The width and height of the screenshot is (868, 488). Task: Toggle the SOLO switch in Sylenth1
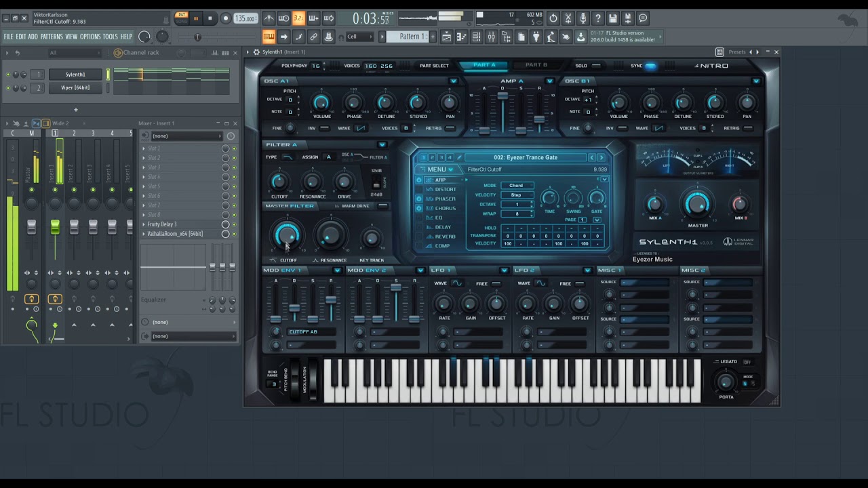(596, 66)
